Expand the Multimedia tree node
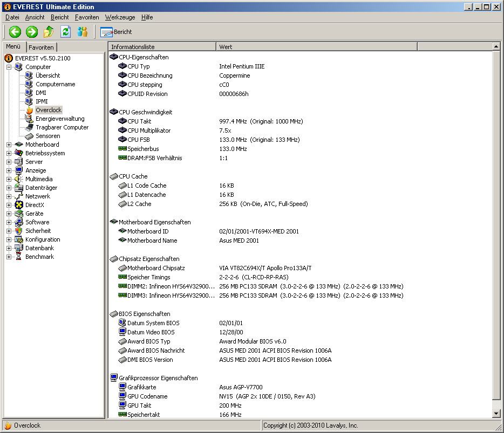 point(9,179)
